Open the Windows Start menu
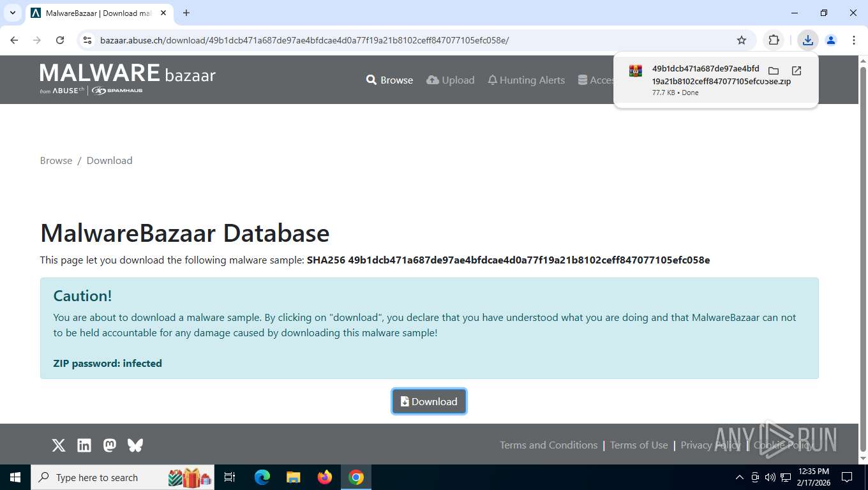868x490 pixels. click(15, 477)
